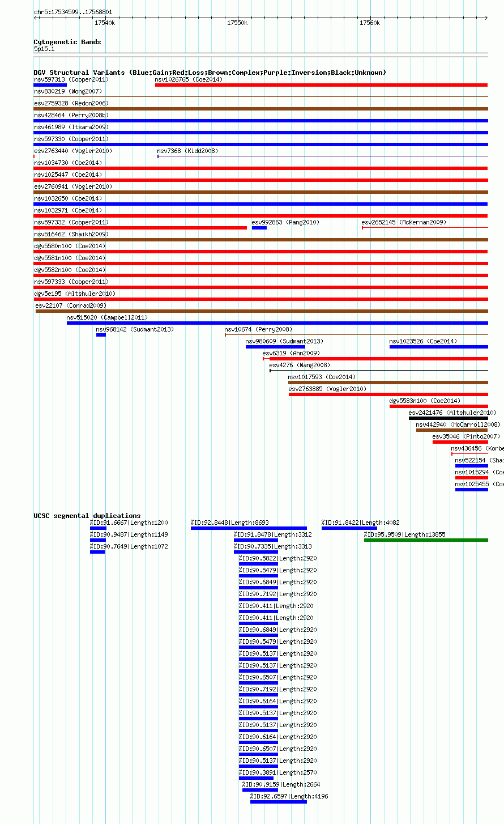
Task: Click the %ID:90.7335|Length:3313 duplication label
Action: [x=272, y=547]
